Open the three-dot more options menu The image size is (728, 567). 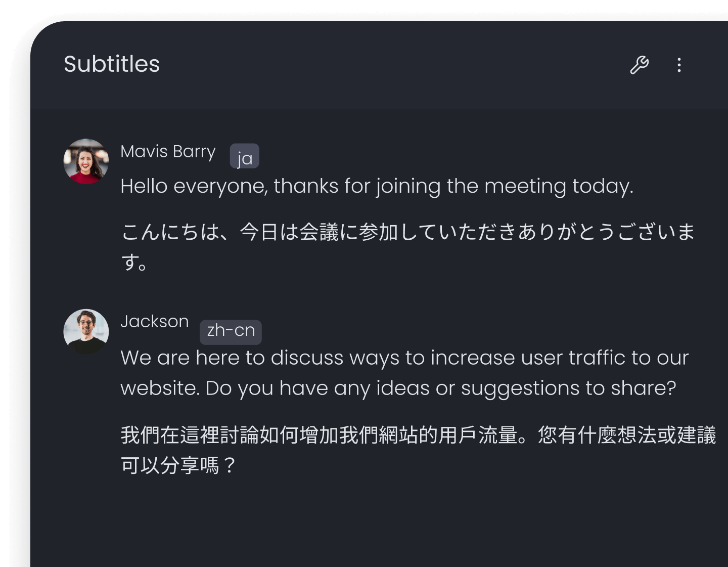click(679, 65)
